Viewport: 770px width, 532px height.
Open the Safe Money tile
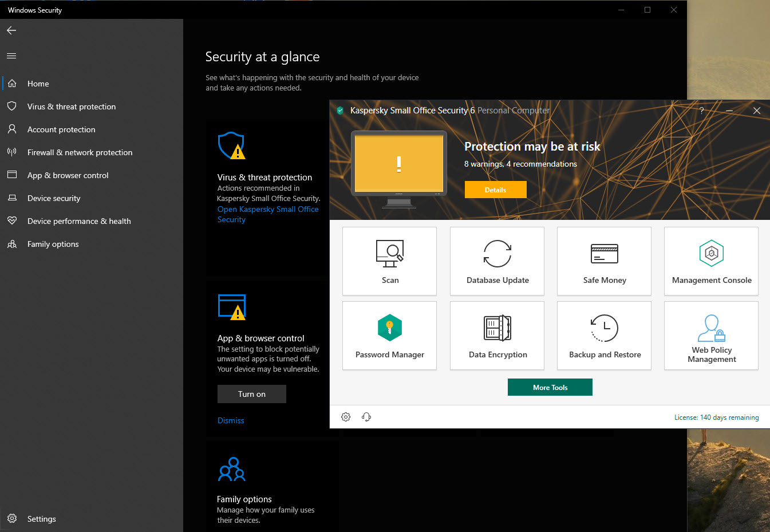pos(604,261)
